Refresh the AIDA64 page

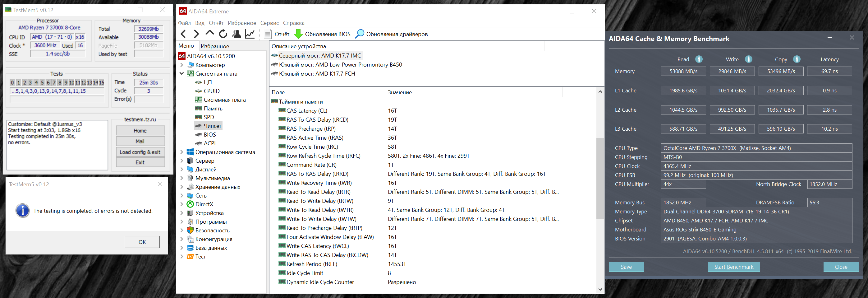[223, 34]
